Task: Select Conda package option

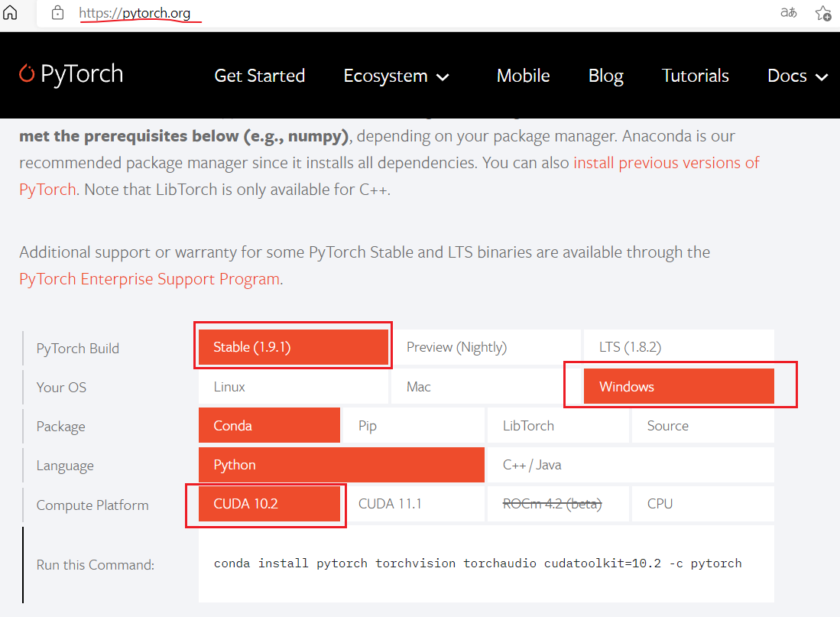Action: 269,425
